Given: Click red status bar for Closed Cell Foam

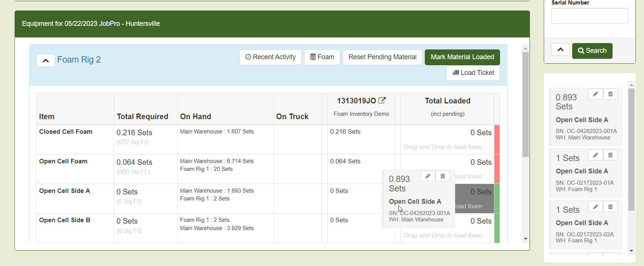Looking at the screenshot, I should (x=497, y=139).
